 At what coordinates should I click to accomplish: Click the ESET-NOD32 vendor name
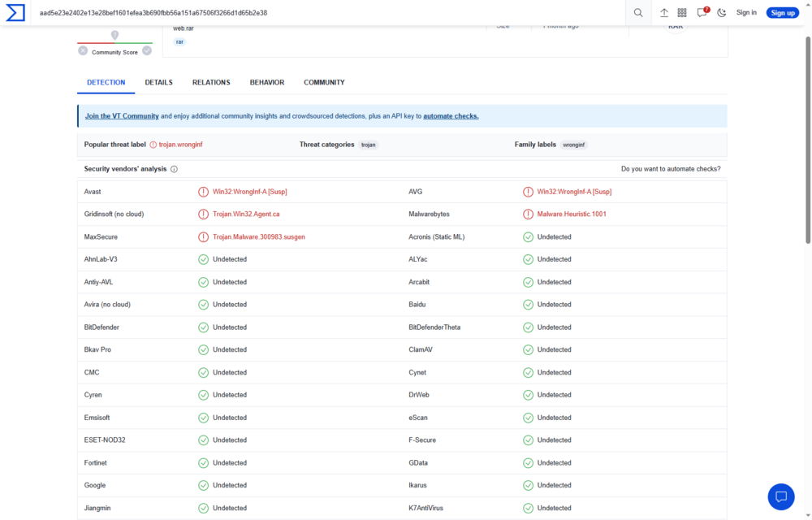click(105, 440)
